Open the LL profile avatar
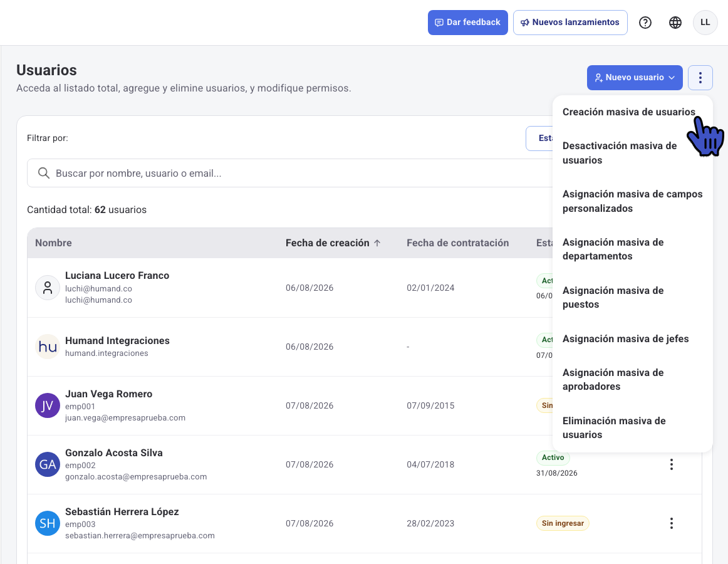The height and width of the screenshot is (564, 728). tap(705, 23)
